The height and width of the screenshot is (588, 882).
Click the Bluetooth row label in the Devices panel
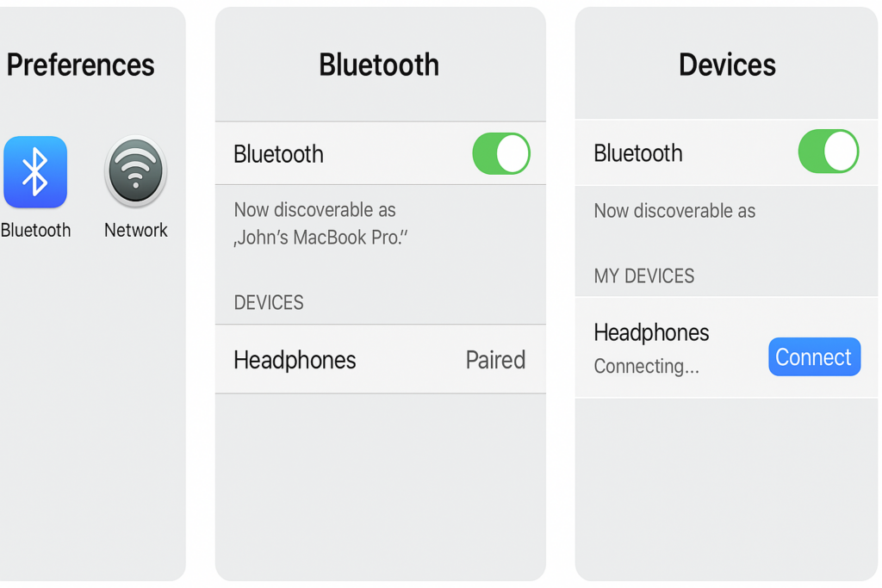638,153
